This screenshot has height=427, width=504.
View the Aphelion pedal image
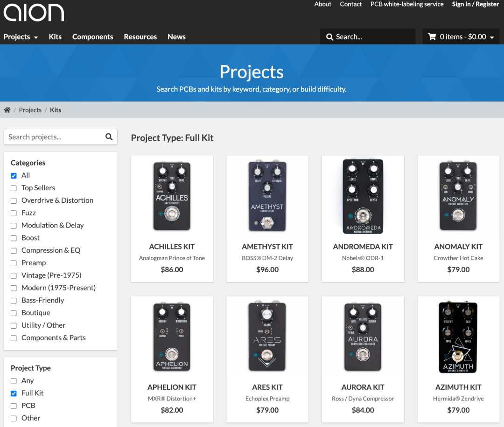point(172,337)
